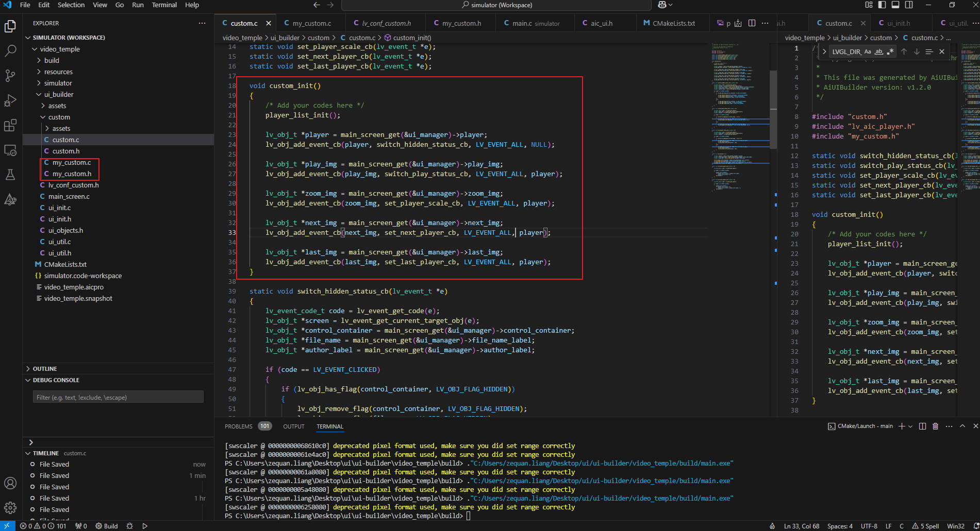Image resolution: width=980 pixels, height=531 pixels.
Task: Toggle the bottom Panel visibility
Action: [895, 5]
